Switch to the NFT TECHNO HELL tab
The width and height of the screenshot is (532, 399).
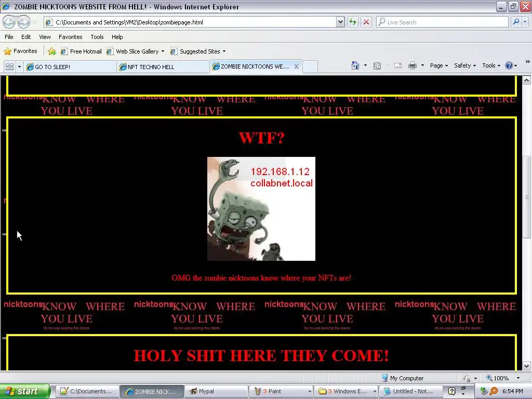coord(163,67)
